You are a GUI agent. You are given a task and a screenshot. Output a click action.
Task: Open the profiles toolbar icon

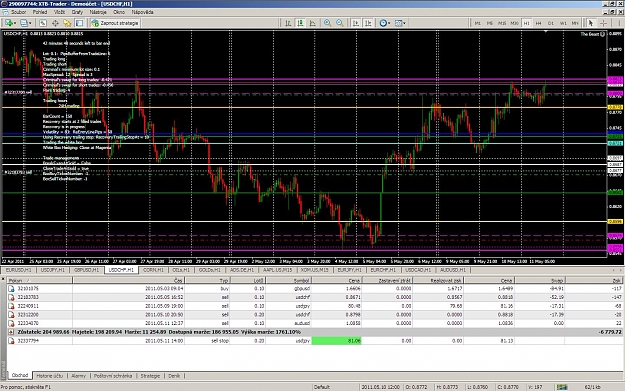24,23
